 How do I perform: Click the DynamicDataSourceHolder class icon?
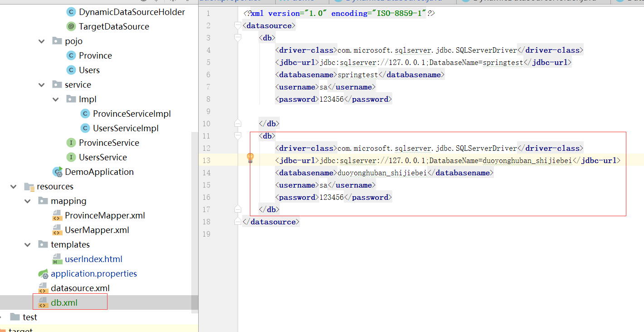click(71, 12)
